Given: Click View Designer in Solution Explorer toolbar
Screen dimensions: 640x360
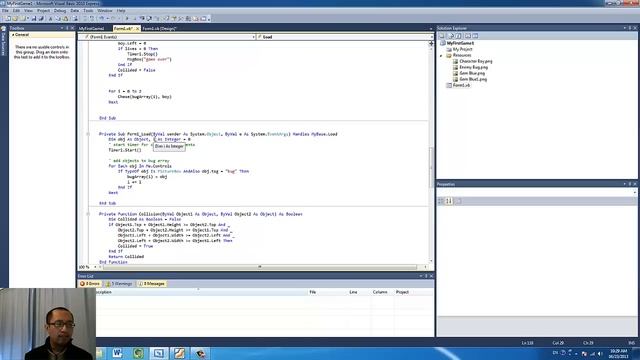Looking at the screenshot, I should (x=476, y=36).
